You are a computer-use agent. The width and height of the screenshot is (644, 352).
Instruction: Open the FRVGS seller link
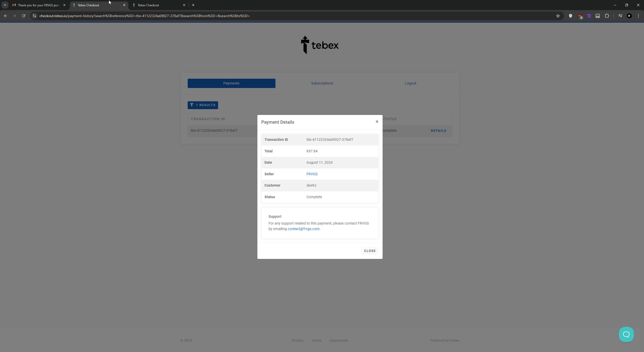[x=312, y=174]
